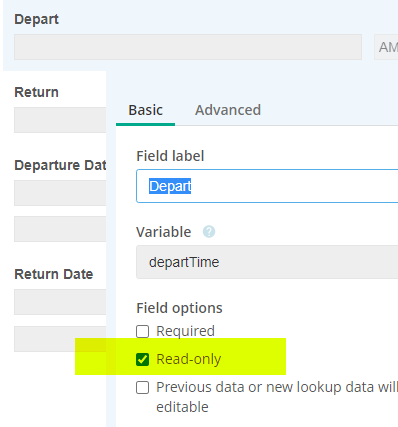Select the Departure Date field heading
The width and height of the screenshot is (398, 427).
[x=60, y=165]
